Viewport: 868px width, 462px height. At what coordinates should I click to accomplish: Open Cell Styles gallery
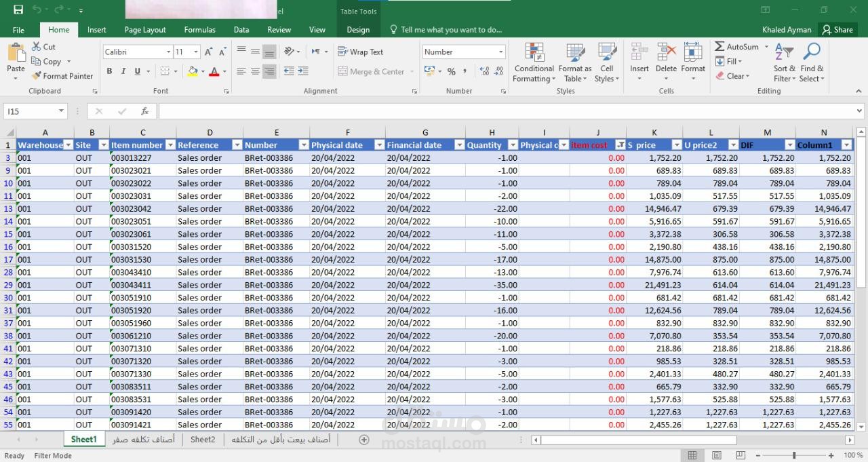607,62
